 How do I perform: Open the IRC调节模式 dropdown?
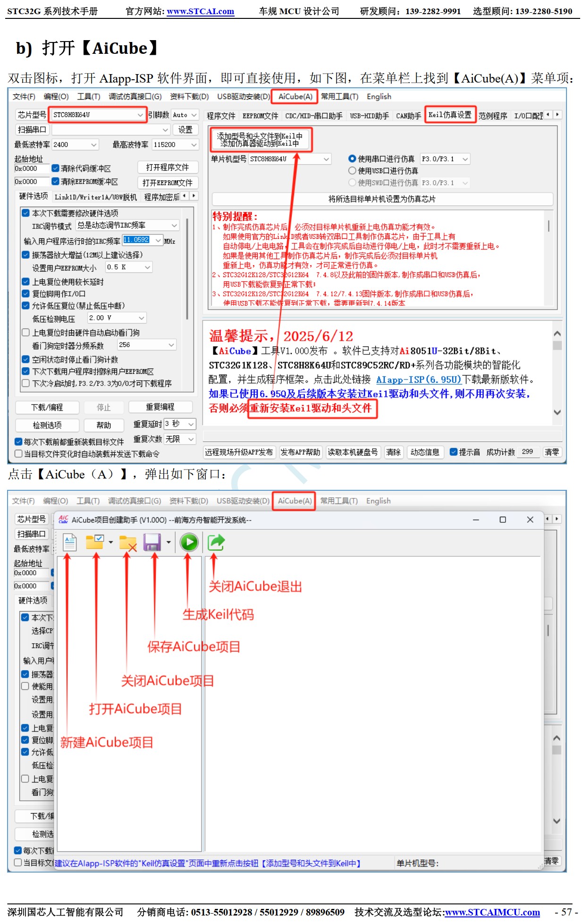[x=127, y=226]
